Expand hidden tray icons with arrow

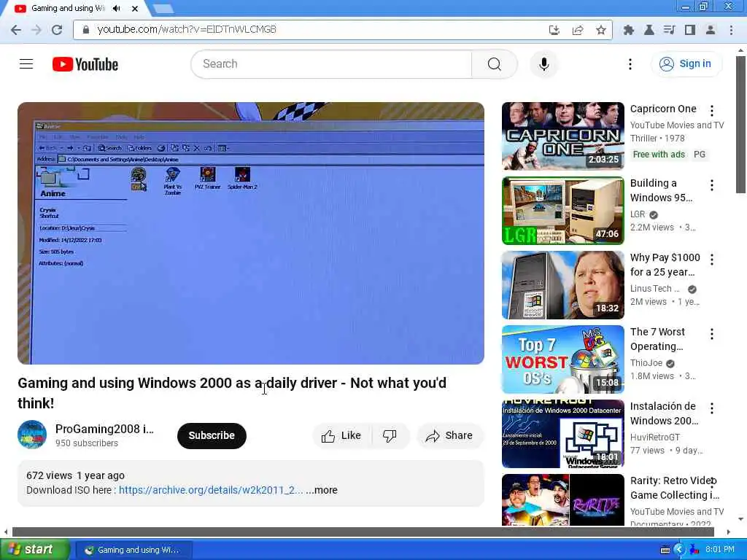tap(679, 550)
